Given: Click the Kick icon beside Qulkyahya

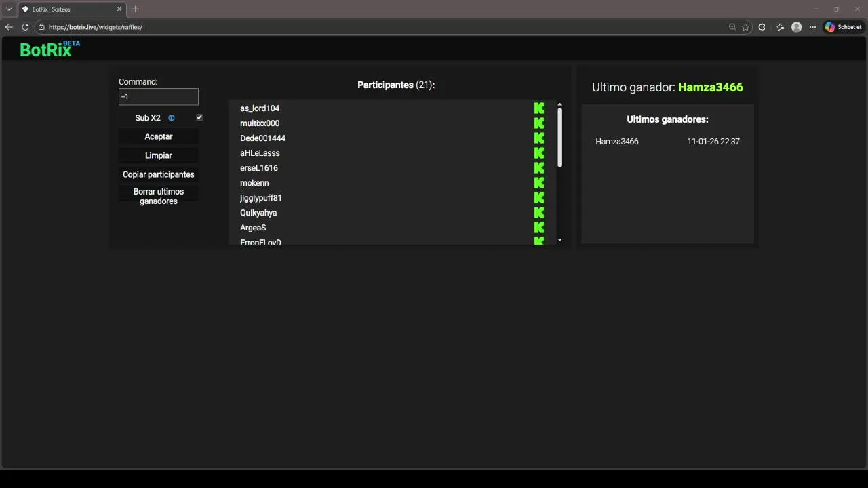Looking at the screenshot, I should [539, 213].
